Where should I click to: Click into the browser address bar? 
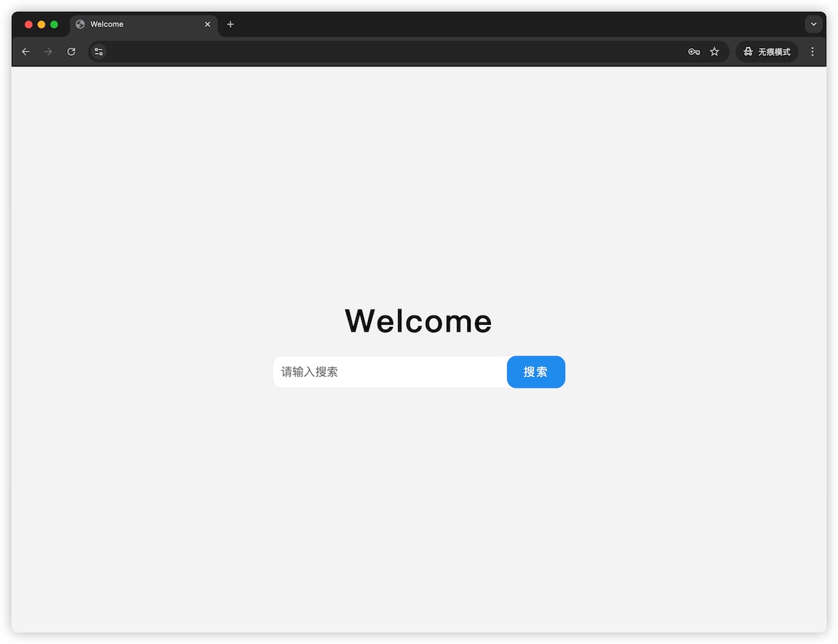point(391,52)
